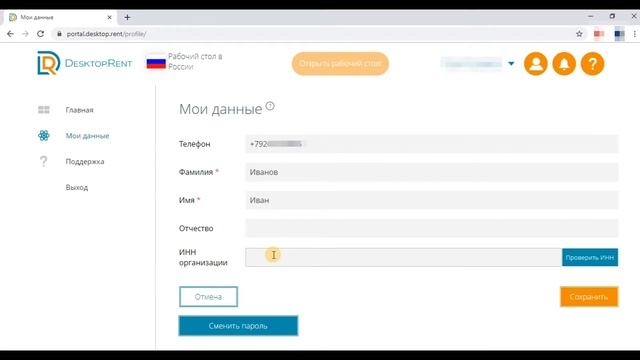Viewport: 640px width, 360px height.
Task: Click the Поддержка question mark icon
Action: pyautogui.click(x=44, y=162)
